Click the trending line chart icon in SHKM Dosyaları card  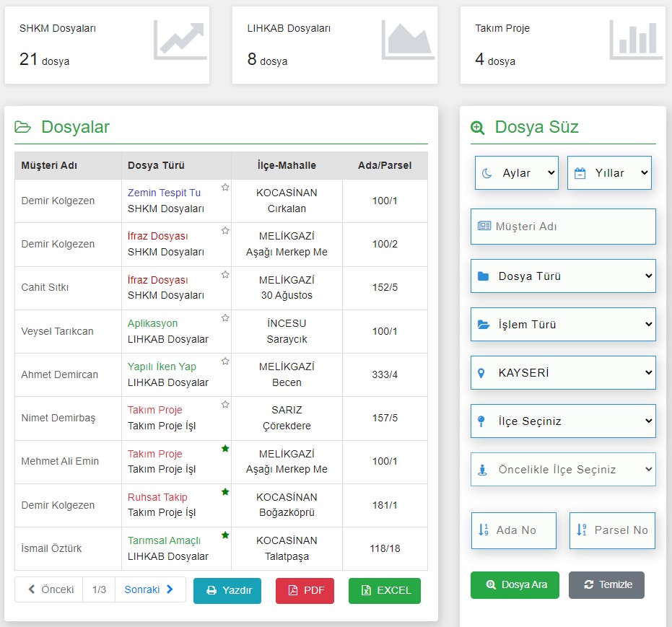click(x=180, y=40)
